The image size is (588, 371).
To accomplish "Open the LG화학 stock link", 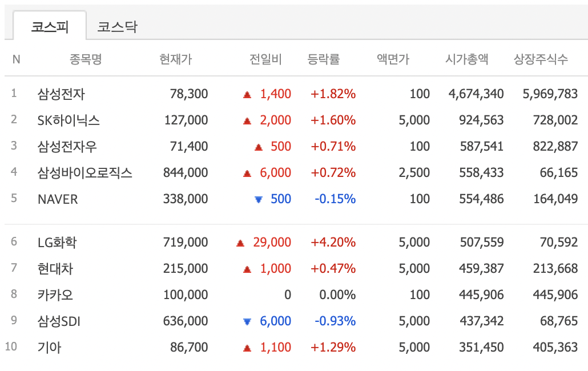I will click(x=57, y=242).
